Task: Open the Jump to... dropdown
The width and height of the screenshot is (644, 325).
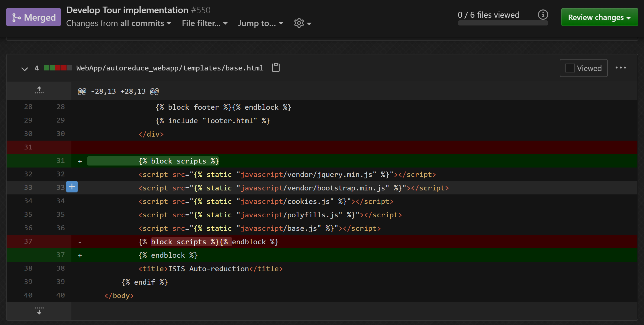Action: coord(260,23)
